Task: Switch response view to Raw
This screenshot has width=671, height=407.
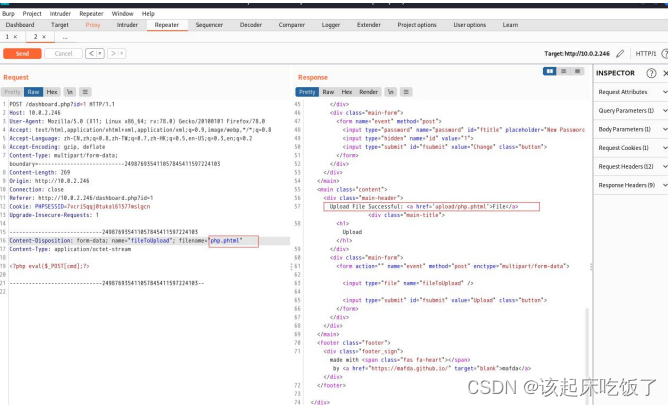Action: point(328,92)
